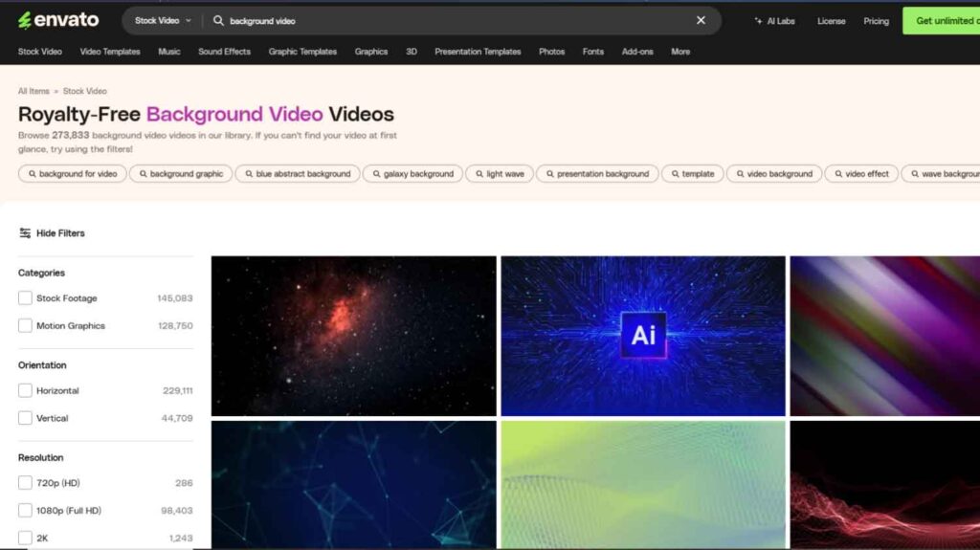Select the 'light wave' search chip
The height and width of the screenshot is (550, 980).
pyautogui.click(x=500, y=174)
